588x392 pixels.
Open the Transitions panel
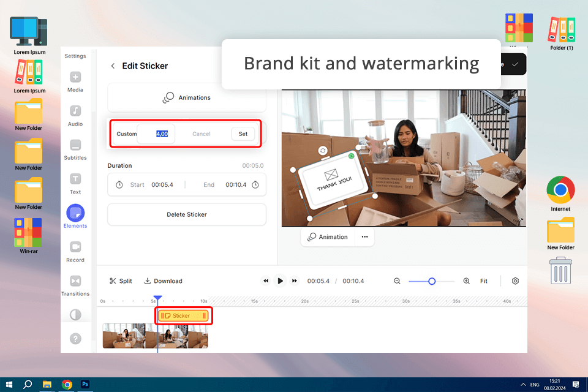[x=75, y=286]
